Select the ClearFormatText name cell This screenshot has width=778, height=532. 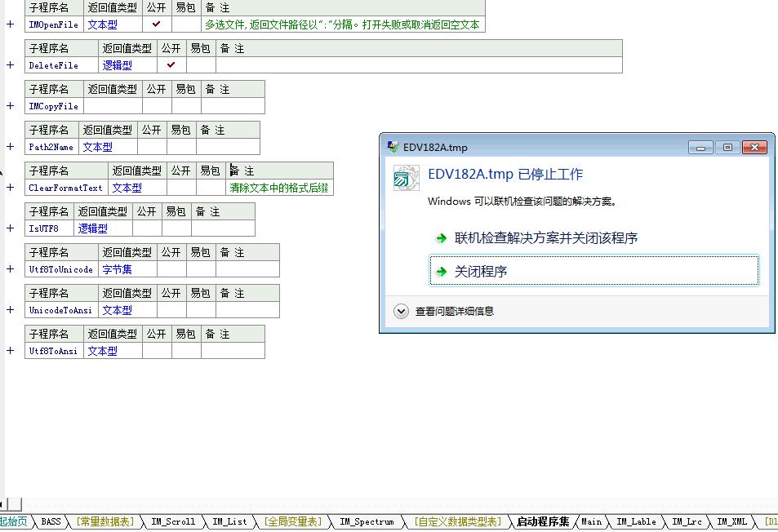pyautogui.click(x=66, y=188)
